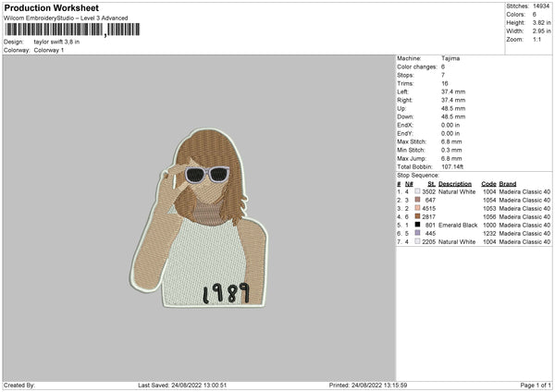The height and width of the screenshot is (392, 555).
Task: Click the 'Last Saved: 24/08/2022 13:00:51' timestamp
Action: click(x=182, y=386)
